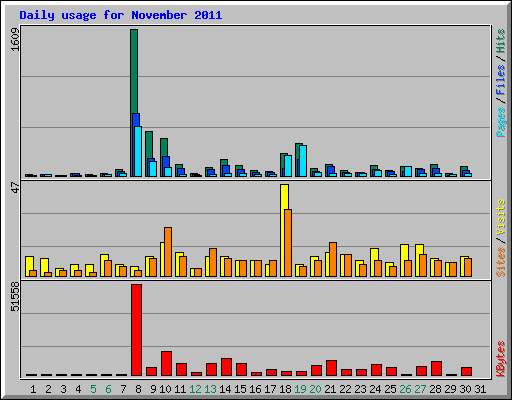Click the title 'Daily usage for November 2011'
This screenshot has height=400, width=512.
[121, 15]
